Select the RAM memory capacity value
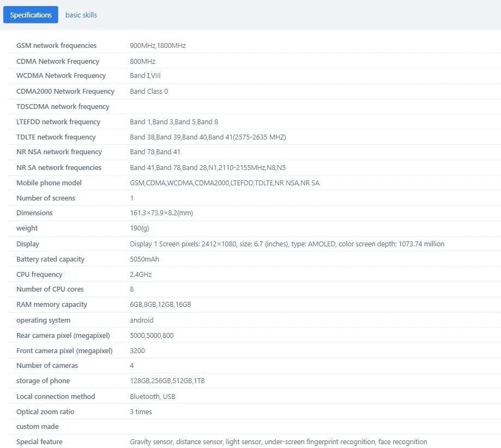501x448 pixels. tap(160, 305)
